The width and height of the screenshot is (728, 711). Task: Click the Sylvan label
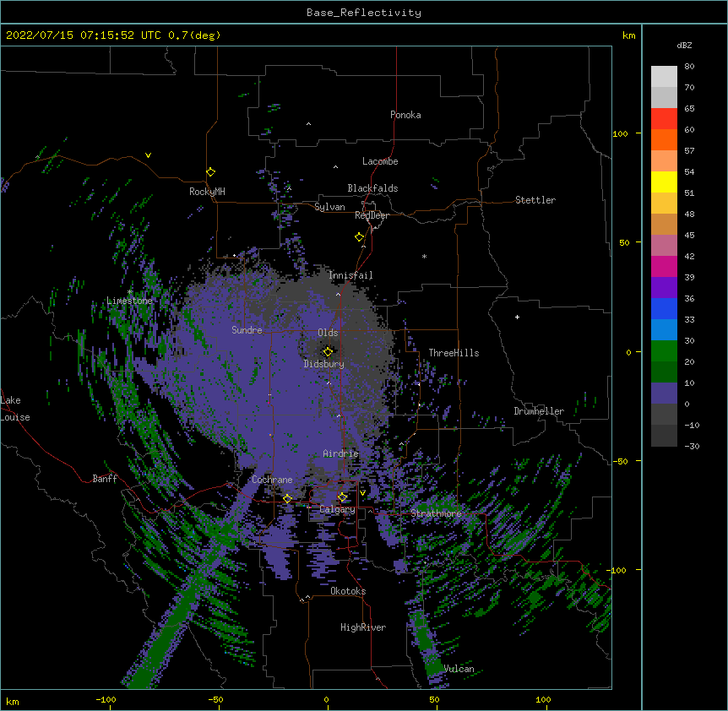(329, 207)
